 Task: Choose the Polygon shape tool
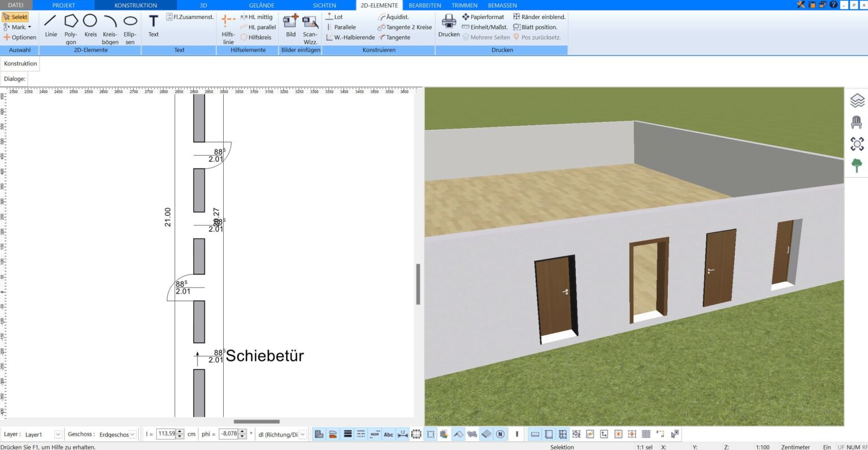pyautogui.click(x=71, y=26)
